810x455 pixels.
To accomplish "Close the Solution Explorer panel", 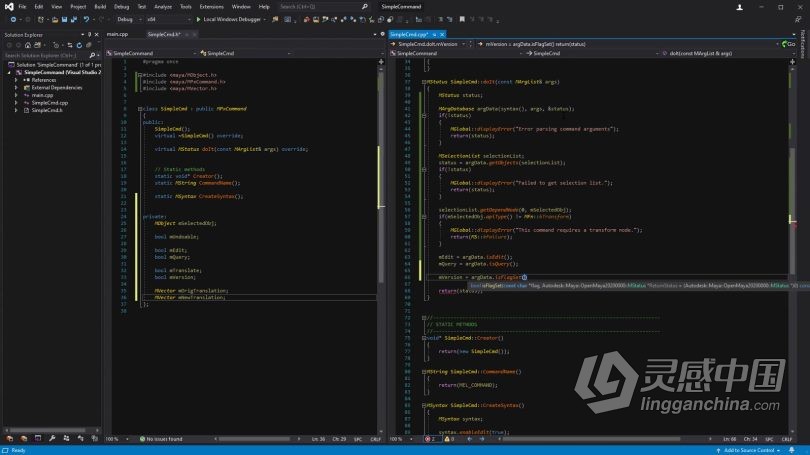I will 97,35.
